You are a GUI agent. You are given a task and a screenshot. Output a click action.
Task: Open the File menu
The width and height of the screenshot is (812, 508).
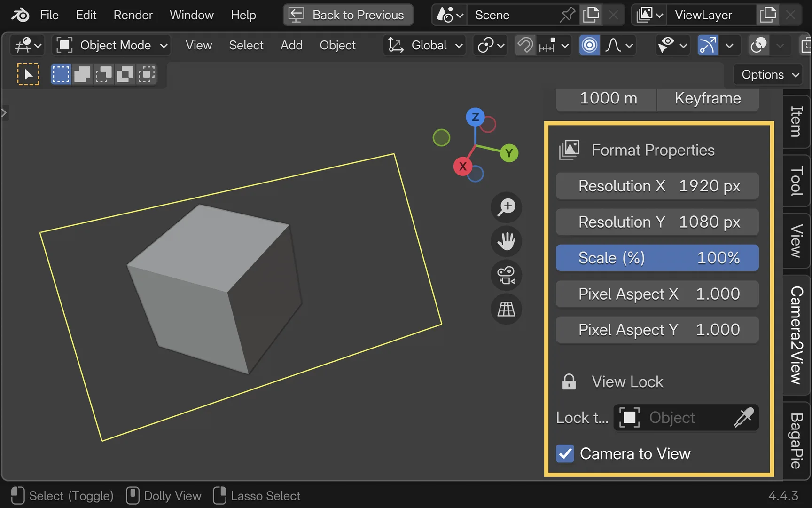pyautogui.click(x=49, y=15)
